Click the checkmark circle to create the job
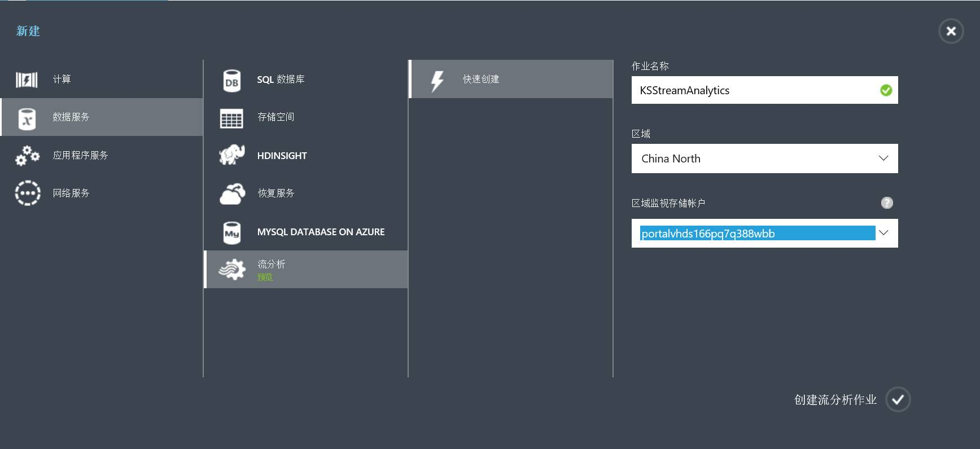 point(898,399)
